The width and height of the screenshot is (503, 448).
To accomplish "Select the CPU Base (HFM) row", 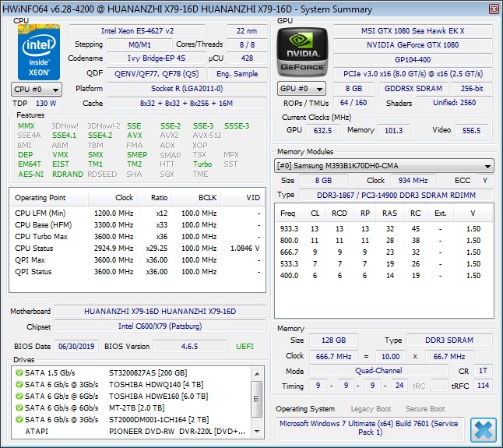I will pos(137,224).
